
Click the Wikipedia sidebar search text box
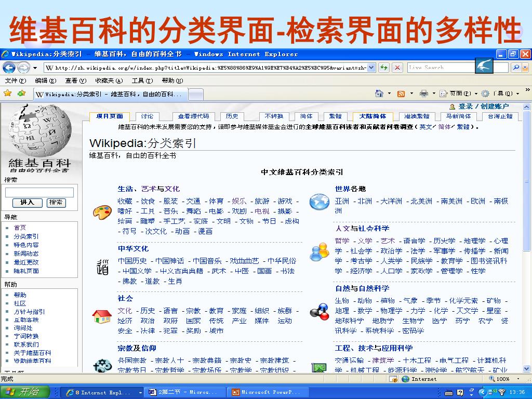[x=39, y=192]
